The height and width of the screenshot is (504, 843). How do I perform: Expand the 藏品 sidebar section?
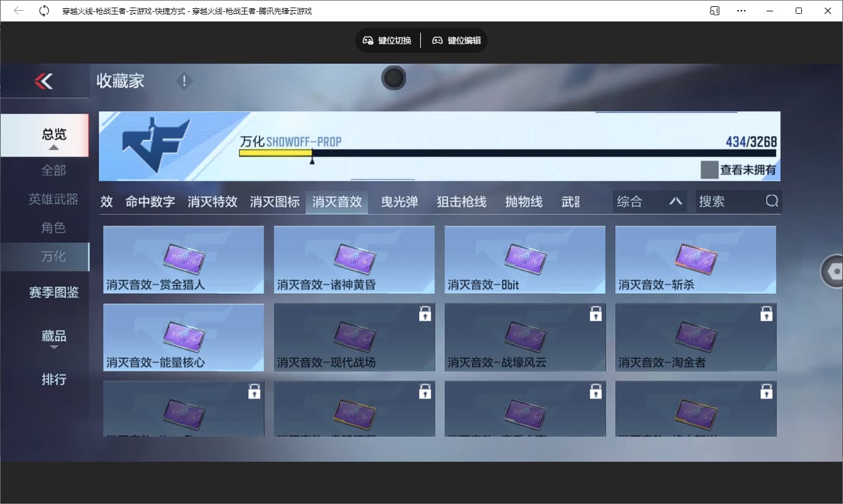pyautogui.click(x=54, y=347)
